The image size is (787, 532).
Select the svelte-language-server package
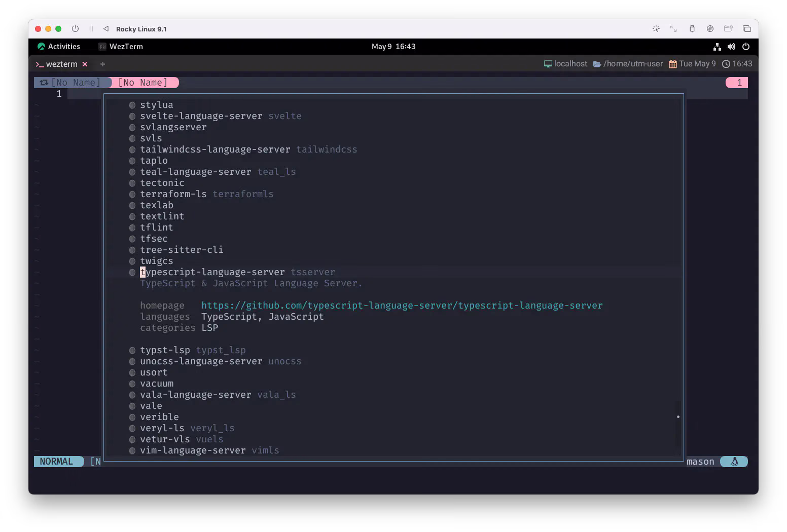pos(201,116)
